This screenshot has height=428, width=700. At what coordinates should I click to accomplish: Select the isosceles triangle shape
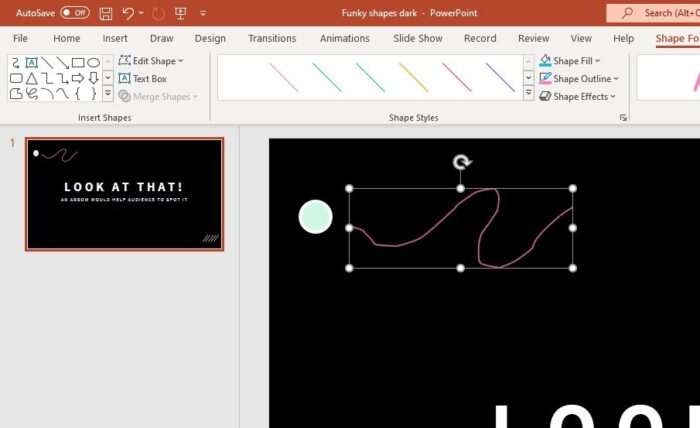tap(31, 79)
